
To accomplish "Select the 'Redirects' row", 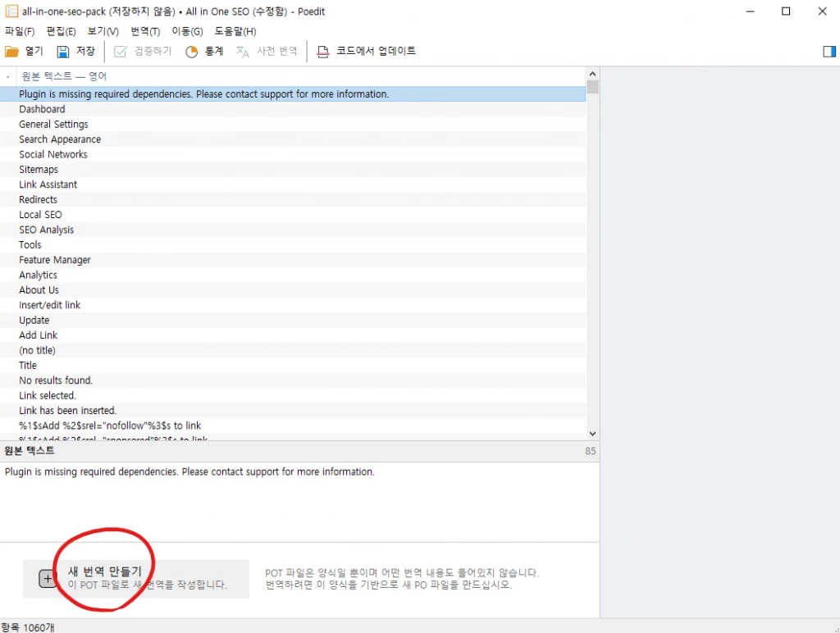I will point(293,200).
